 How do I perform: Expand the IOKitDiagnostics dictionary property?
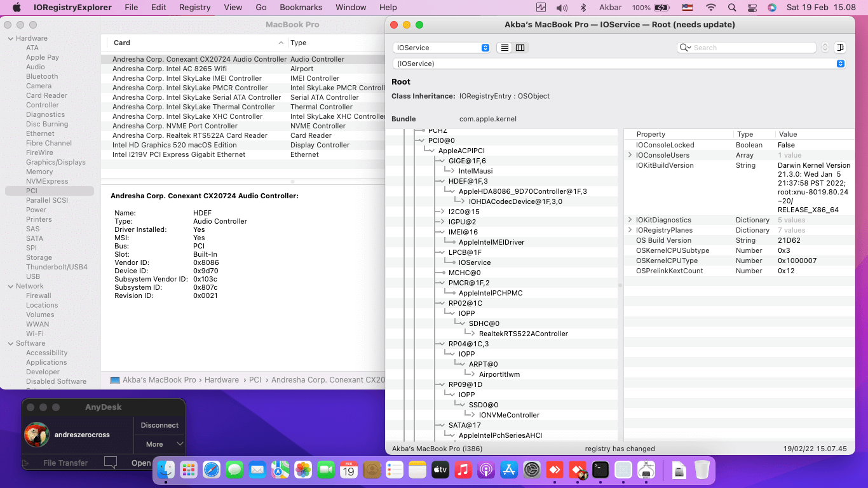[x=630, y=220]
